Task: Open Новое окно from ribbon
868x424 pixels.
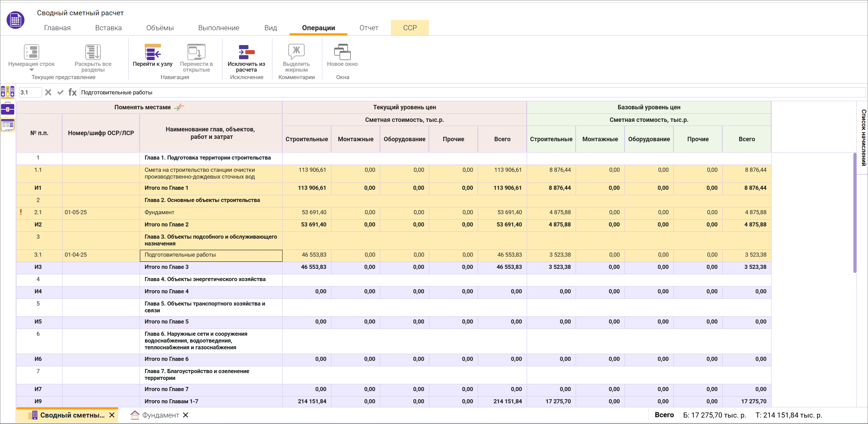Action: [342, 52]
